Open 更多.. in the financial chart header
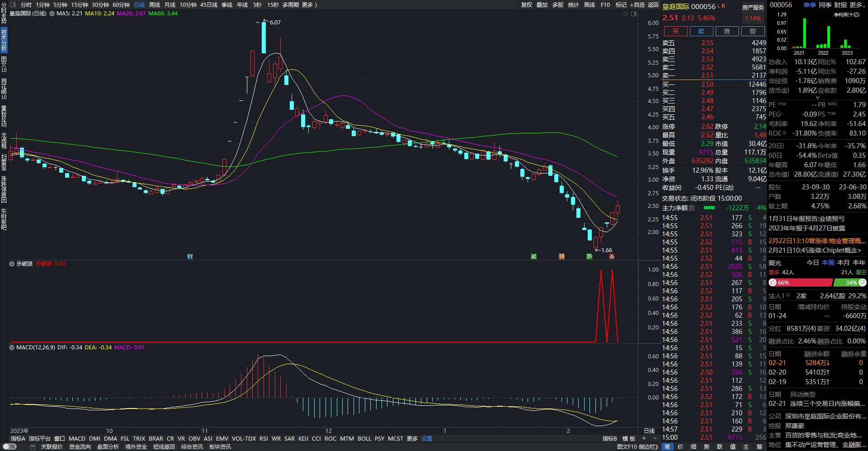This screenshot has height=451, width=868. 857,5
